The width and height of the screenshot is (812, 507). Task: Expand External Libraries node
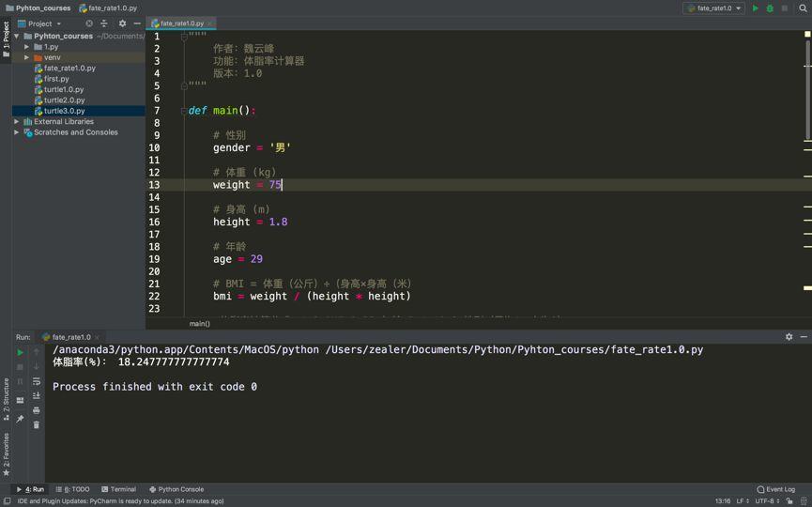click(x=17, y=121)
